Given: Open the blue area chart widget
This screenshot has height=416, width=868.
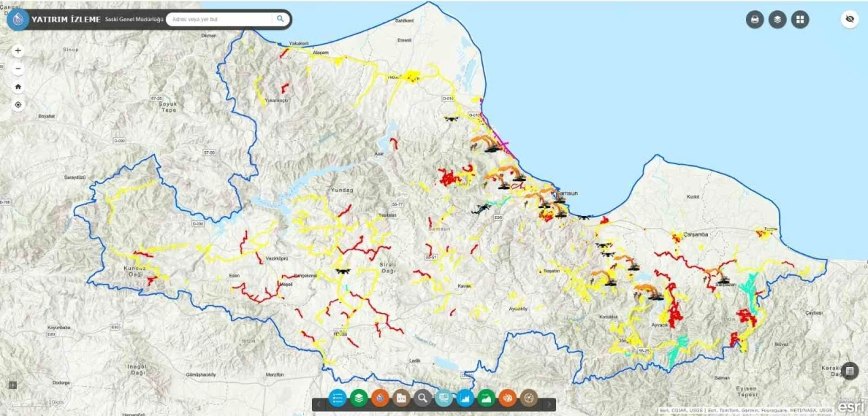Looking at the screenshot, I should click(465, 398).
